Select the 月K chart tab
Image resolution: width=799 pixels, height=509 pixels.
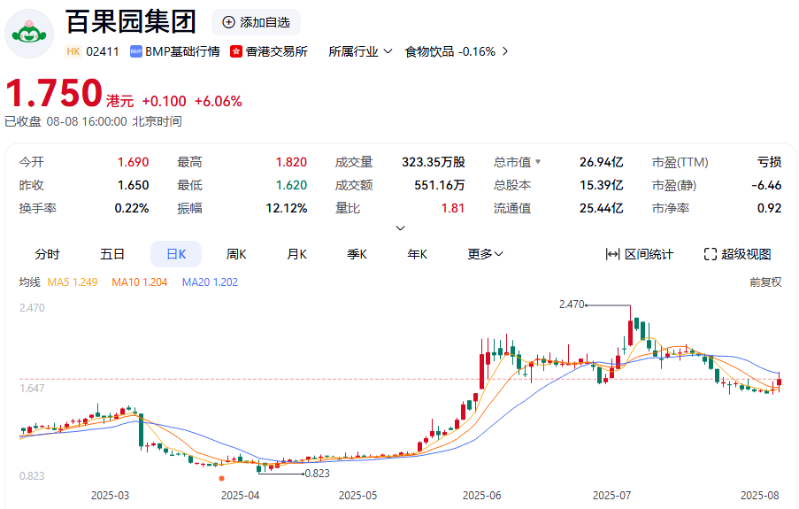pos(296,254)
